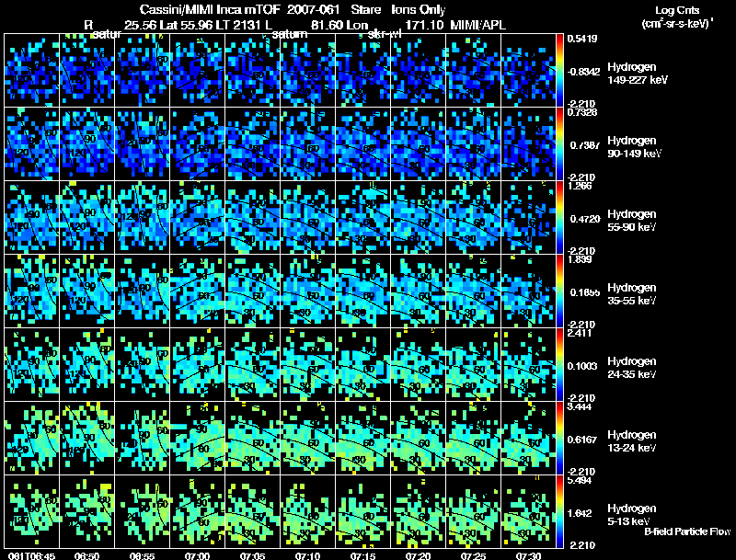Open the 35-55 keV panel at 07:10
Screen dimensions: 736x560
point(308,291)
